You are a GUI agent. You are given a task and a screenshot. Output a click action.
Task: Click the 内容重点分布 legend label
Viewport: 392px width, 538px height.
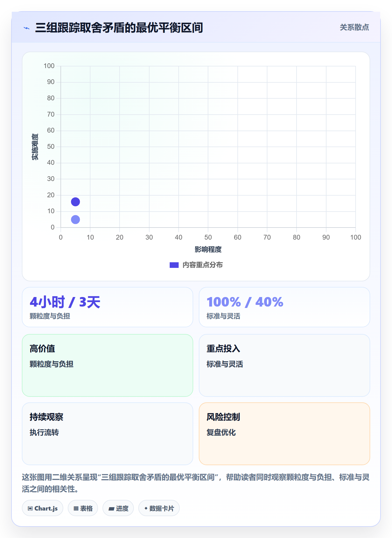coord(202,265)
